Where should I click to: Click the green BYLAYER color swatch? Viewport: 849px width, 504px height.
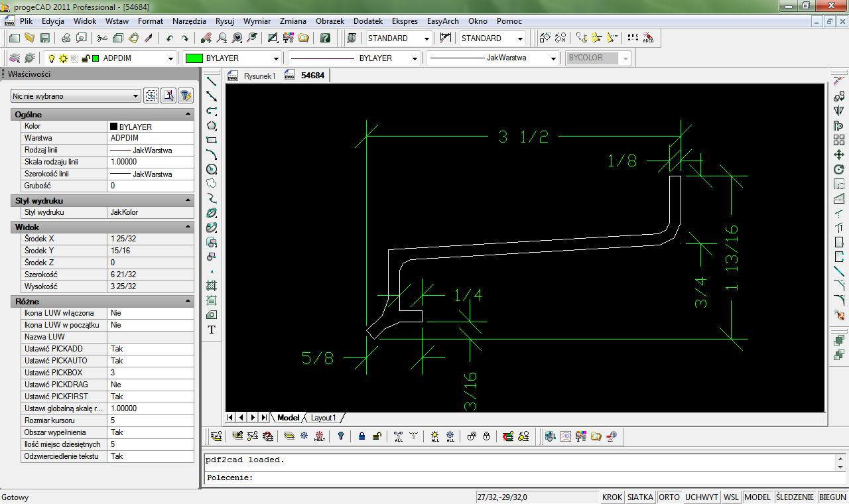195,58
